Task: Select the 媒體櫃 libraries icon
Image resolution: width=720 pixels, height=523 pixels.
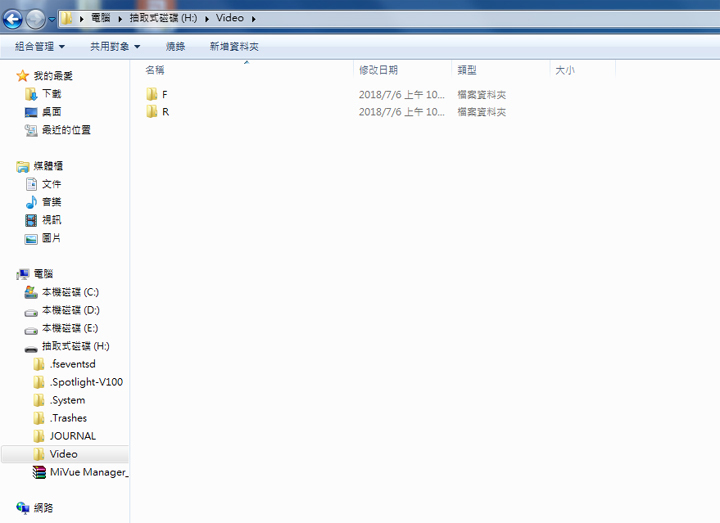Action: (22, 166)
